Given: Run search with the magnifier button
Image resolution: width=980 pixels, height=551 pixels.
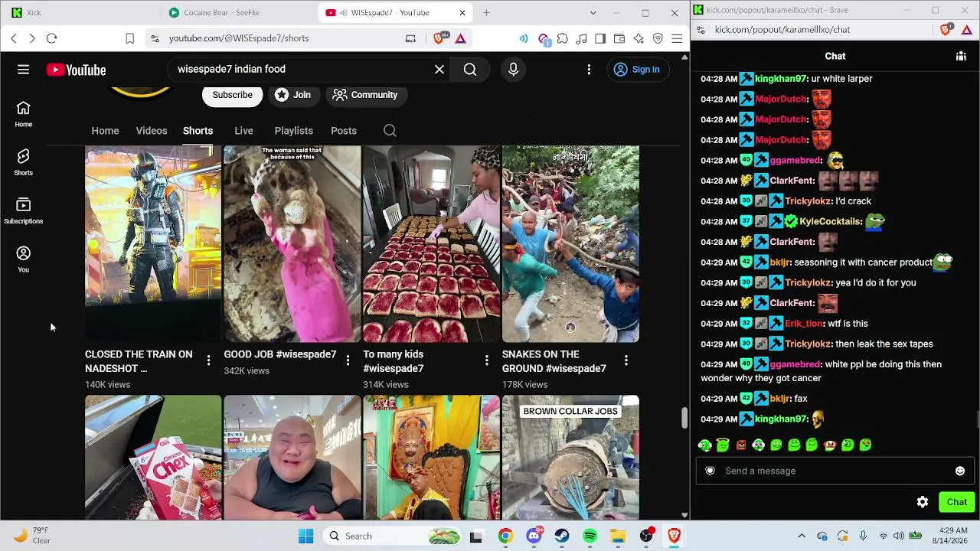Looking at the screenshot, I should pyautogui.click(x=470, y=70).
